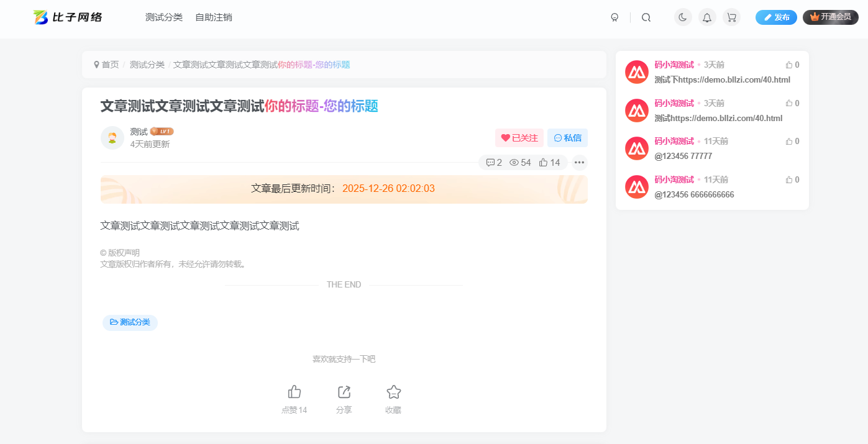Click the notification bell icon
Viewport: 868px width, 444px height.
point(707,17)
